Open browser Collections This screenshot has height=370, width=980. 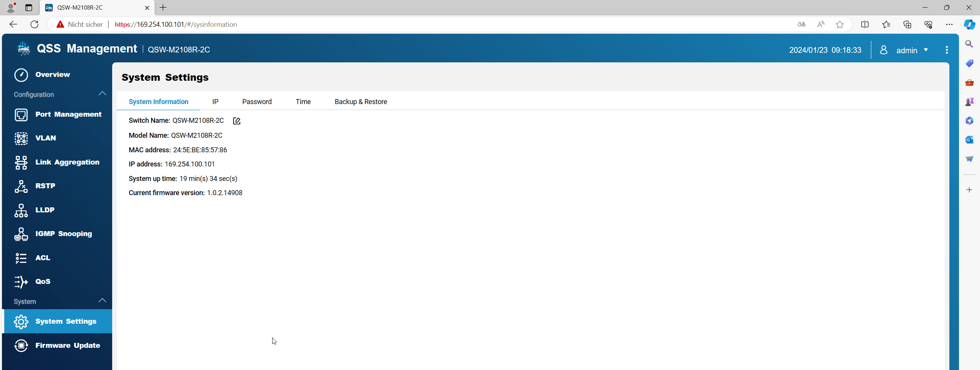(x=907, y=24)
